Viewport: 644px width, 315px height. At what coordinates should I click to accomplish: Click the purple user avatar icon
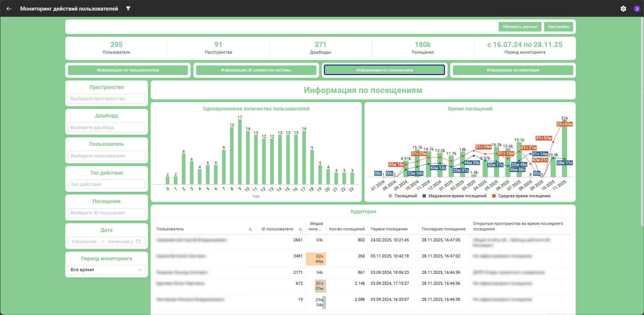click(x=637, y=9)
